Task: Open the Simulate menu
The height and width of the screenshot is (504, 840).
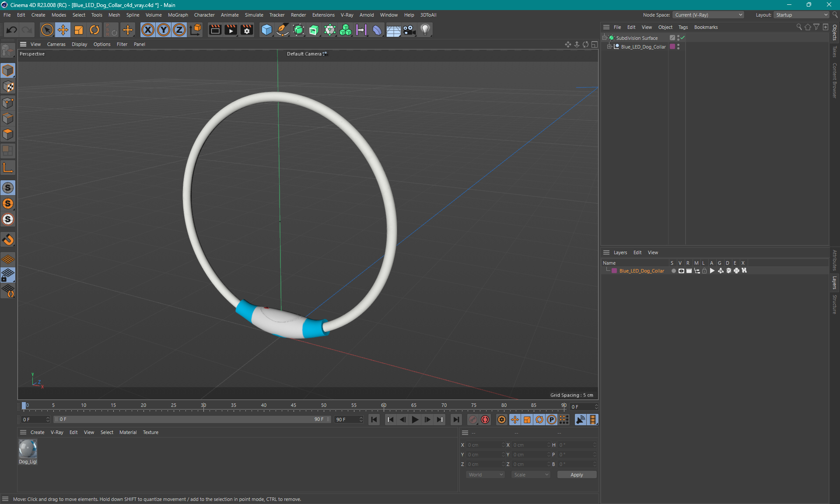Action: tap(254, 15)
